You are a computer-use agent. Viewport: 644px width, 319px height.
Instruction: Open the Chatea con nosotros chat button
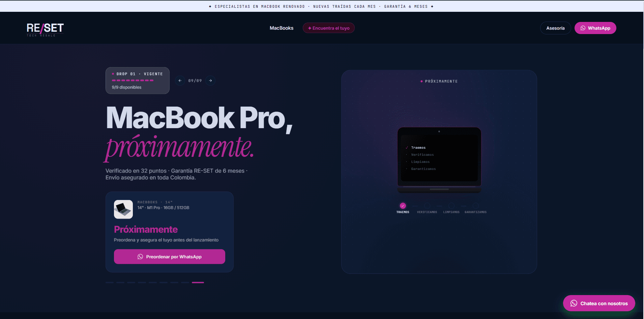599,303
